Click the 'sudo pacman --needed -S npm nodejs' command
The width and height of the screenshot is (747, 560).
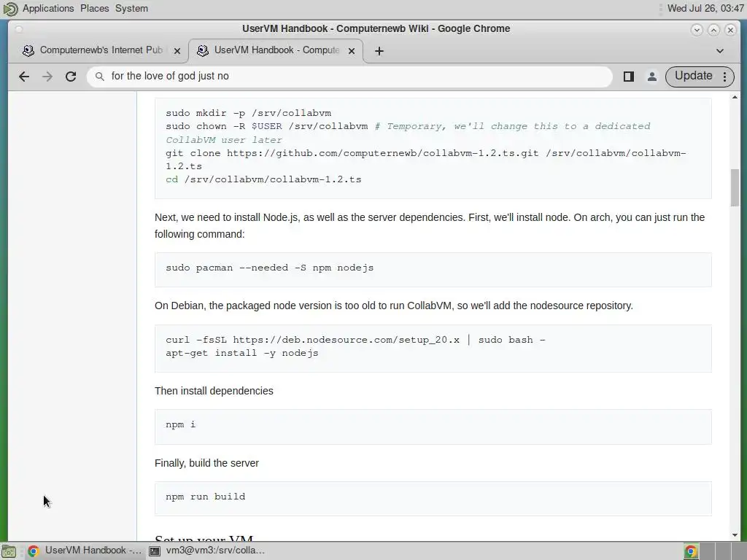(270, 268)
